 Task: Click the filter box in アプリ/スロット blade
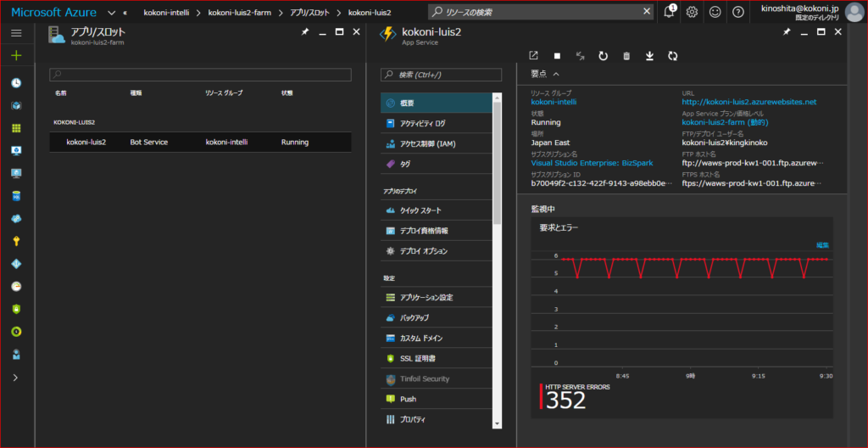point(200,75)
